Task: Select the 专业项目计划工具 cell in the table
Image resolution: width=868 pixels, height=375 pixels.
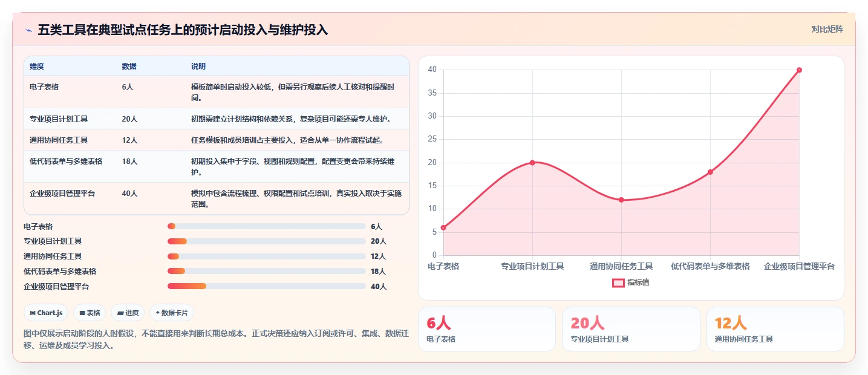Action: (x=59, y=119)
